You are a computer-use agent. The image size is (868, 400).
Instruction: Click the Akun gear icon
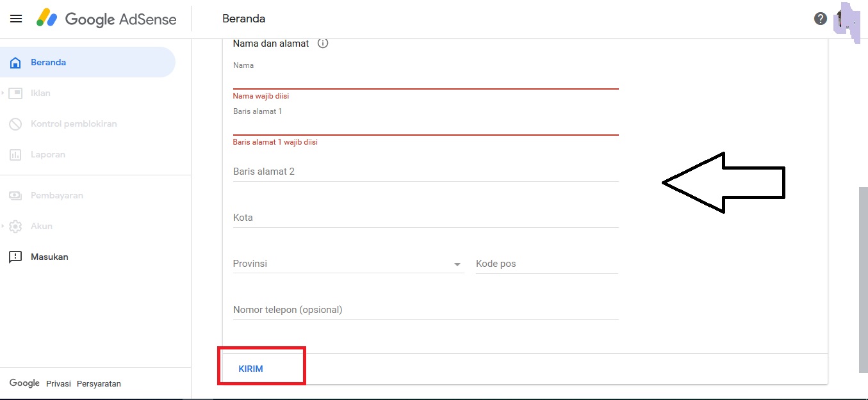[x=16, y=226]
